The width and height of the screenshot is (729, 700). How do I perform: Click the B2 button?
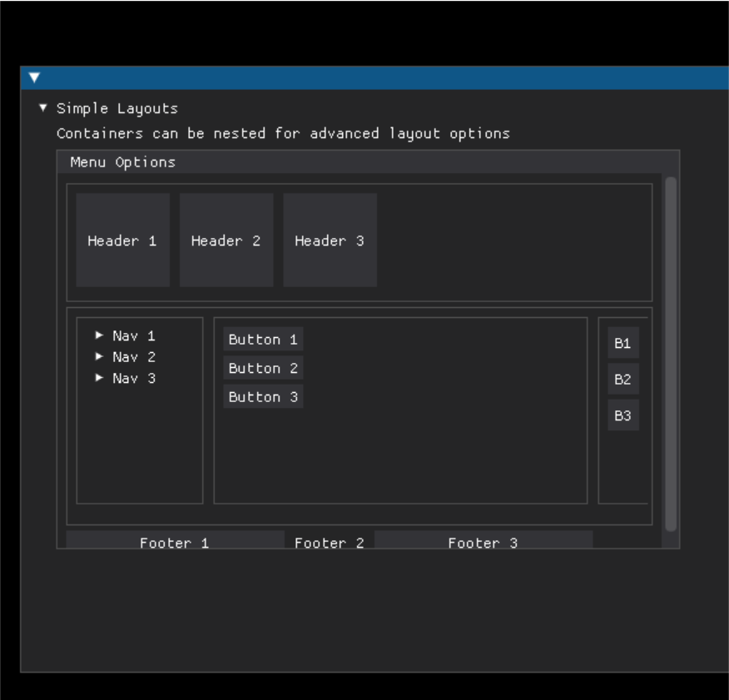click(x=623, y=379)
